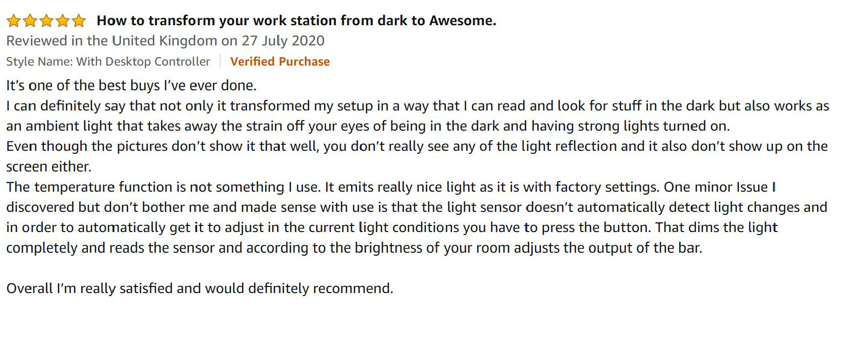Click the line starting "completely and reads the sensor"

tap(354, 248)
